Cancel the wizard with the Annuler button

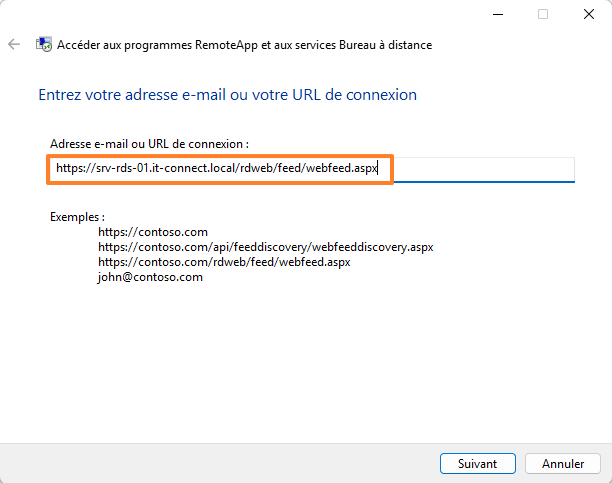(563, 464)
